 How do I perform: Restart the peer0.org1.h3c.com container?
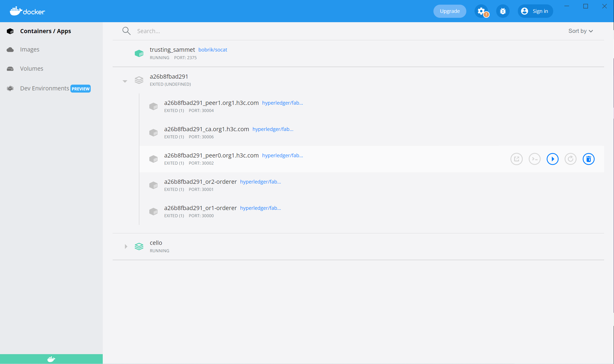click(x=570, y=159)
